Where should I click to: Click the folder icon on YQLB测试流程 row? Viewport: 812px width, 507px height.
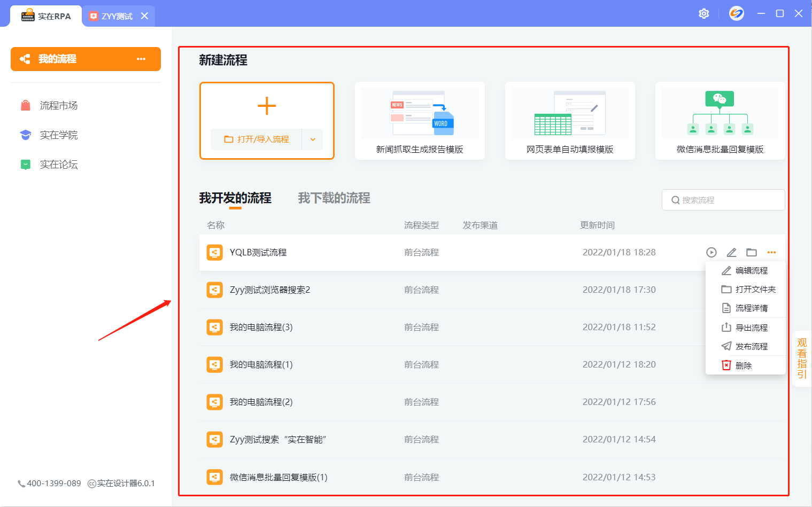[752, 252]
